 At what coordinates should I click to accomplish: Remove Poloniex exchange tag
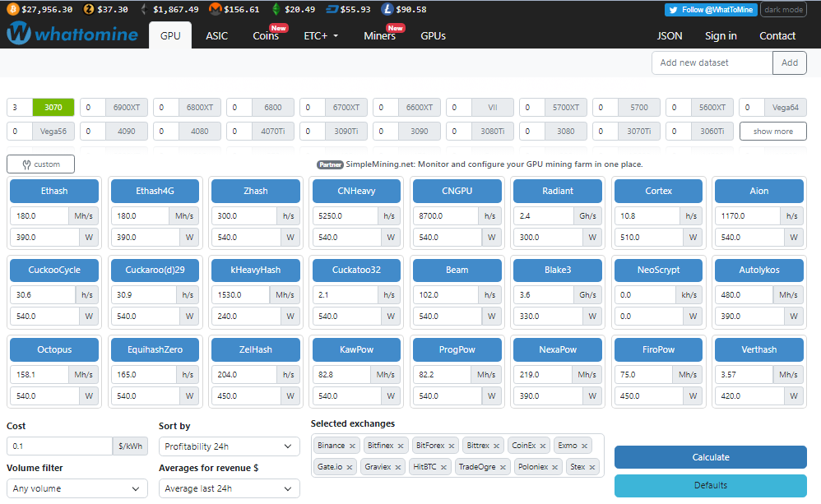pos(555,467)
